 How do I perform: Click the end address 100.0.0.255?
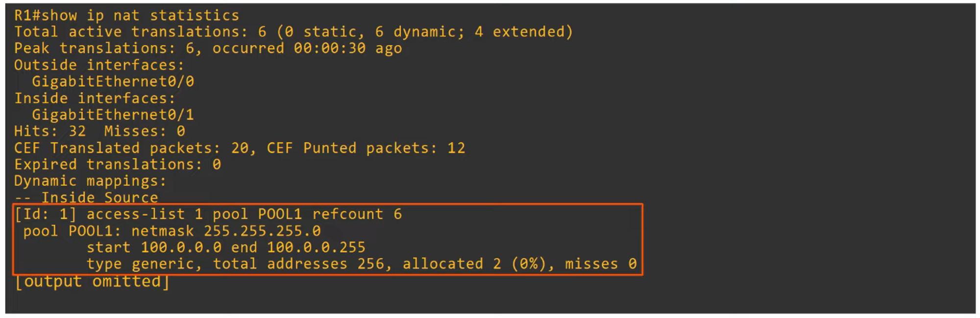pos(316,248)
